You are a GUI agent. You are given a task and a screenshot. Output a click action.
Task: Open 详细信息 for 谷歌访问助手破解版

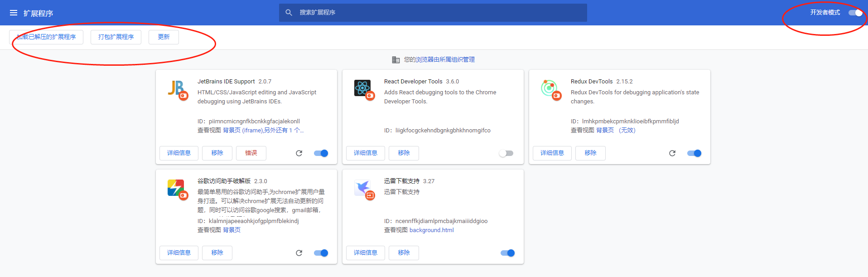[x=179, y=253]
